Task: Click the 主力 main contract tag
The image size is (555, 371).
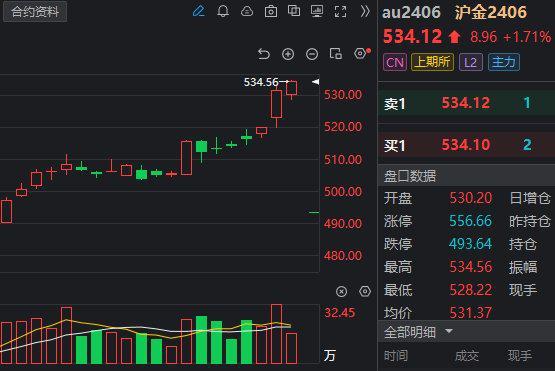Action: pos(504,62)
